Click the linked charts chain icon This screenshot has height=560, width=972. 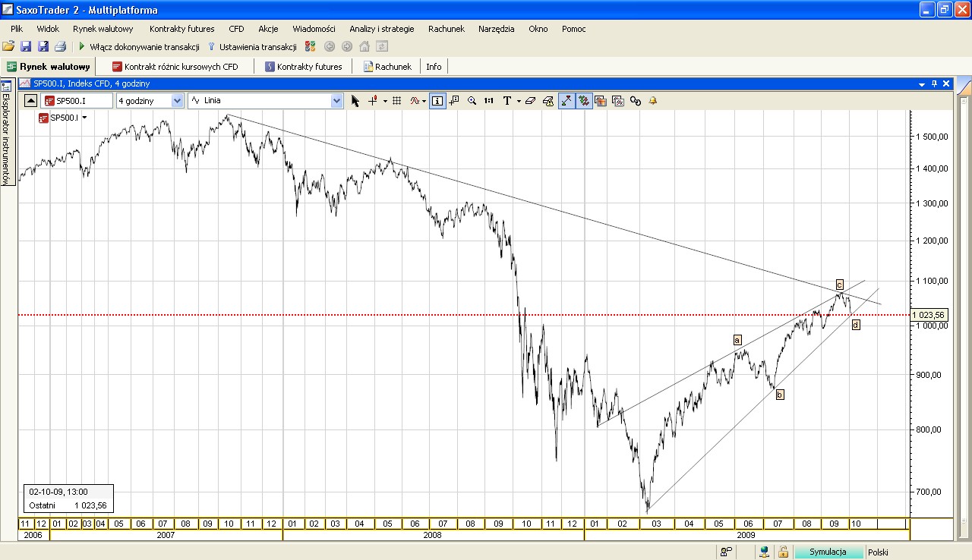coord(636,100)
